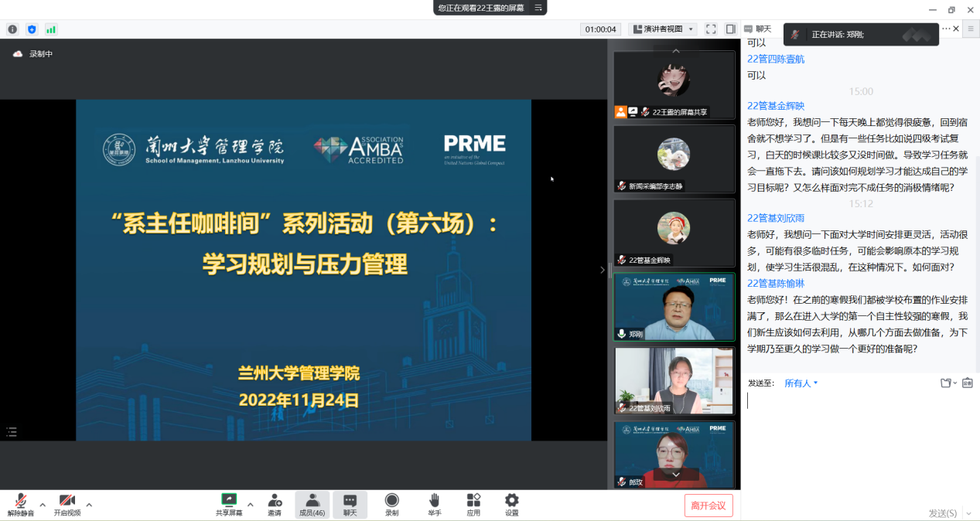The image size is (980, 521).
Task: Open the 成员(46) members list
Action: (312, 505)
